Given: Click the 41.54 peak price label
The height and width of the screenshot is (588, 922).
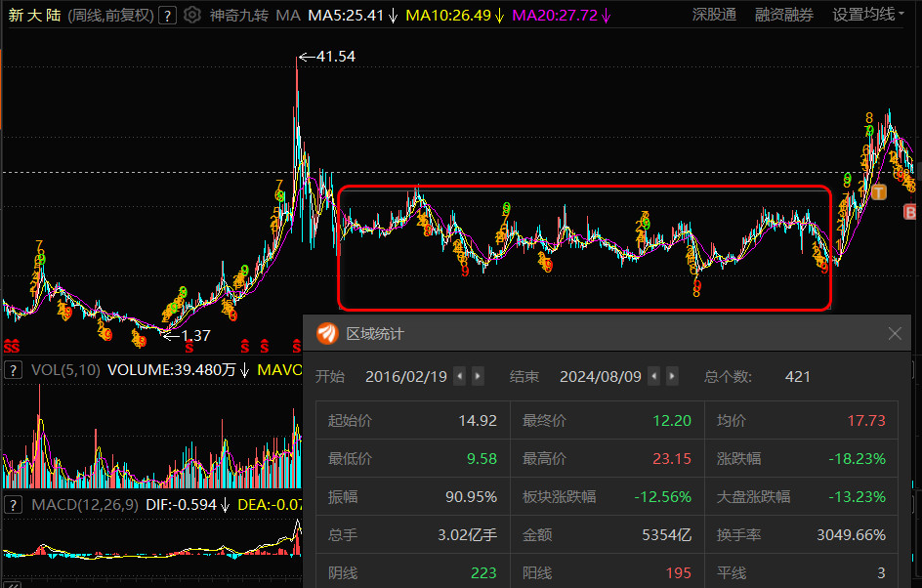Looking at the screenshot, I should [335, 57].
